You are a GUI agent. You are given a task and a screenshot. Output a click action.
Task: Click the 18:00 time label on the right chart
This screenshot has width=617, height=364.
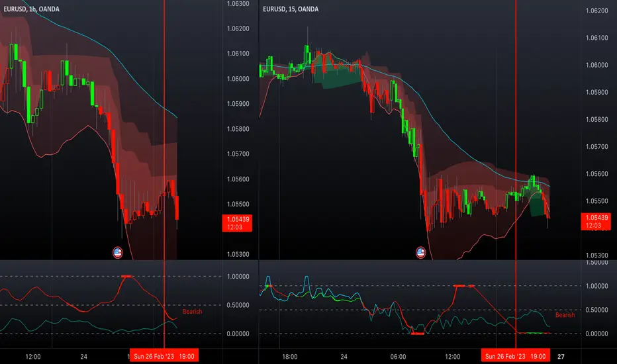click(x=290, y=357)
